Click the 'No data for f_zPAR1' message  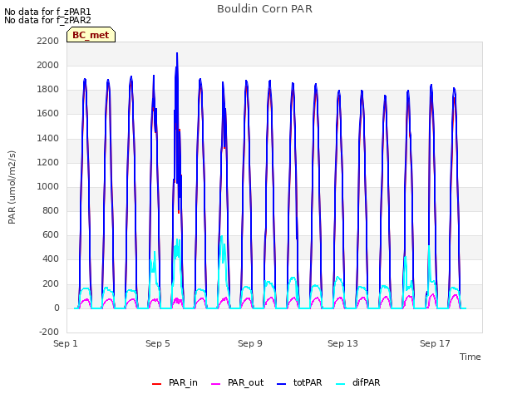click(47, 12)
